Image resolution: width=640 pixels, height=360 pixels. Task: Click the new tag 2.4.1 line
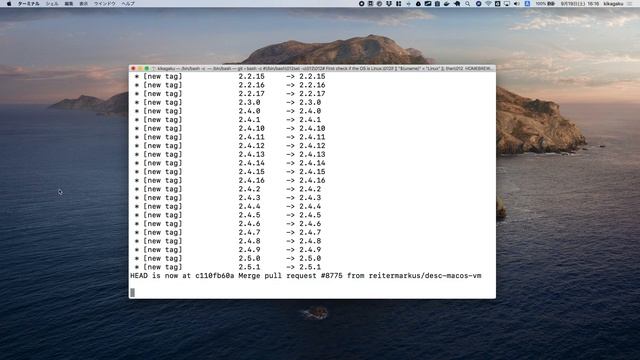tap(228, 120)
